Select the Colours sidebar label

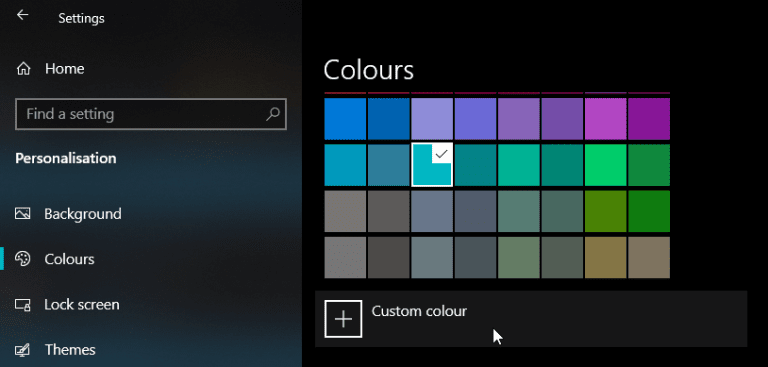[70, 259]
